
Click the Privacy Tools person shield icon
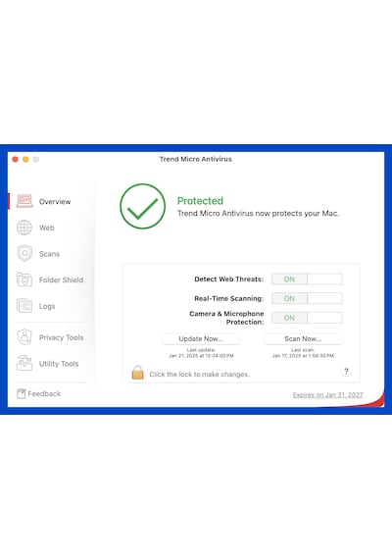pyautogui.click(x=24, y=337)
